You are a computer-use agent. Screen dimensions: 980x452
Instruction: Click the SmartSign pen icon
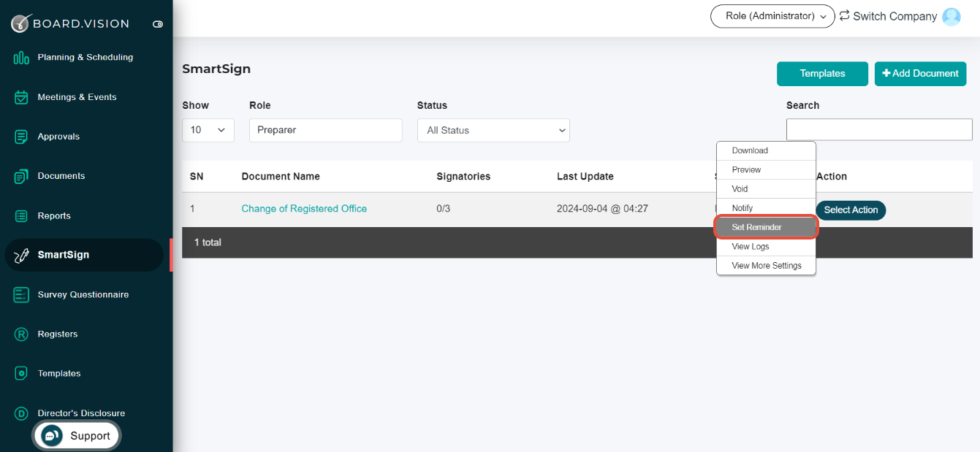(x=21, y=256)
